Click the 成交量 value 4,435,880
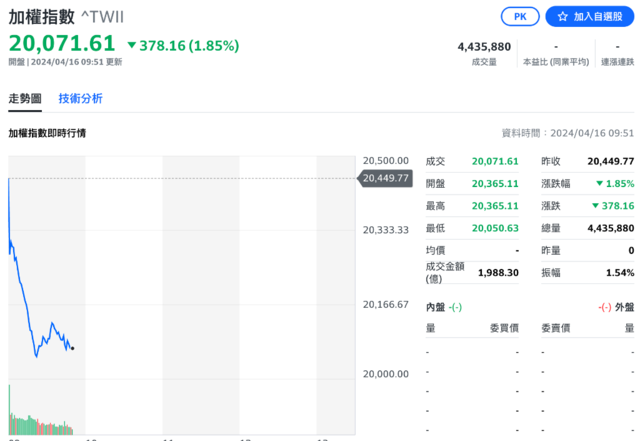The width and height of the screenshot is (640, 441). tap(484, 47)
